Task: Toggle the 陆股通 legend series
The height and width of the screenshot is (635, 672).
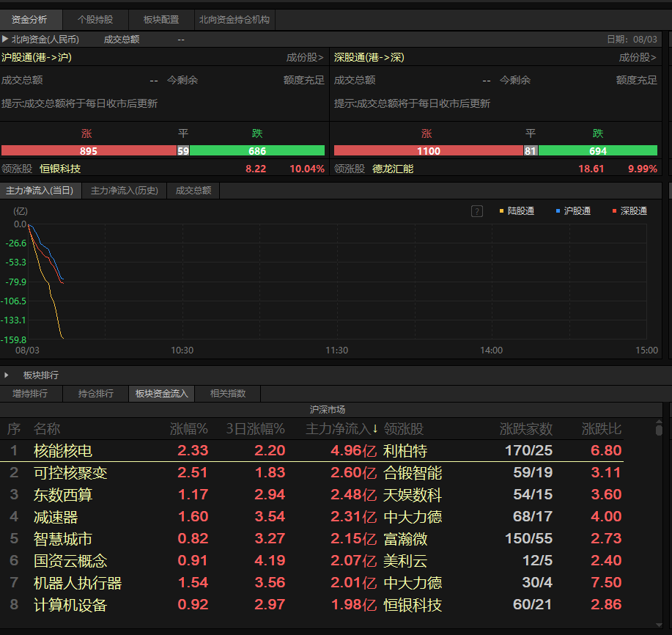Action: pyautogui.click(x=517, y=211)
